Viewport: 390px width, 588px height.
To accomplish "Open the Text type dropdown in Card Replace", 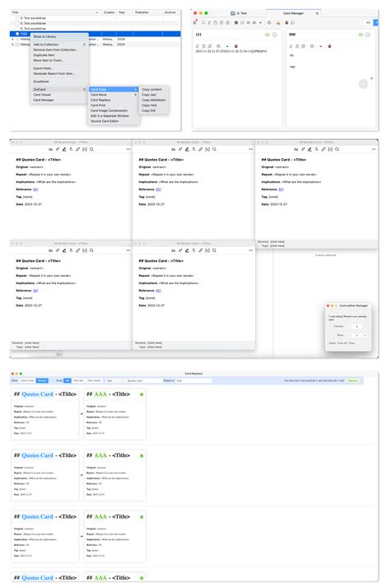I will tap(114, 380).
